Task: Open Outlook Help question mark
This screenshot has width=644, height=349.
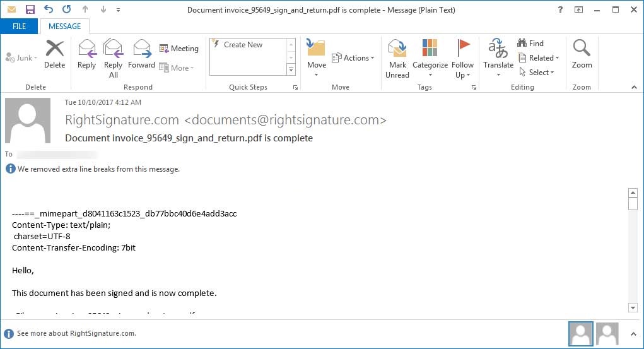Action: coord(560,9)
